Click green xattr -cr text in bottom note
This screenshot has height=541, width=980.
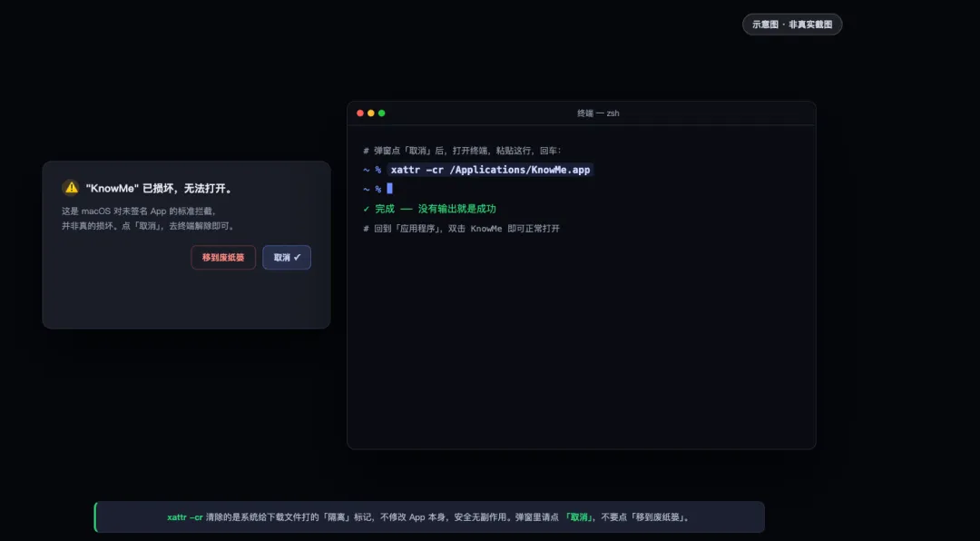tap(185, 517)
